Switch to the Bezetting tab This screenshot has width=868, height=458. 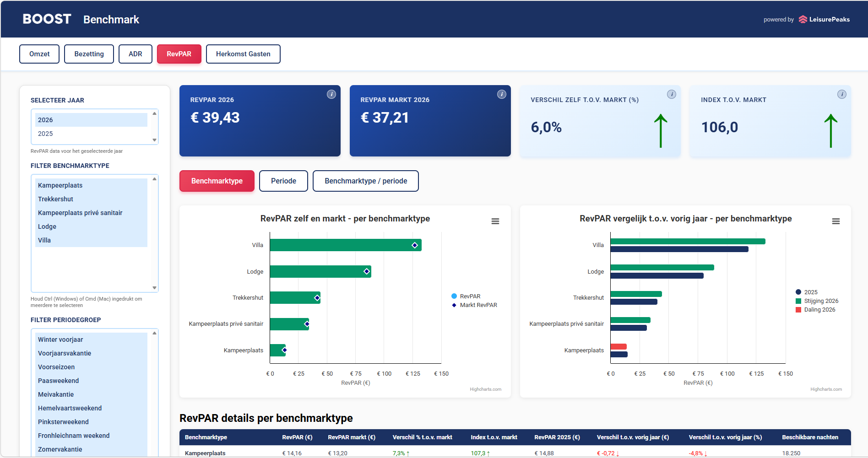click(89, 54)
